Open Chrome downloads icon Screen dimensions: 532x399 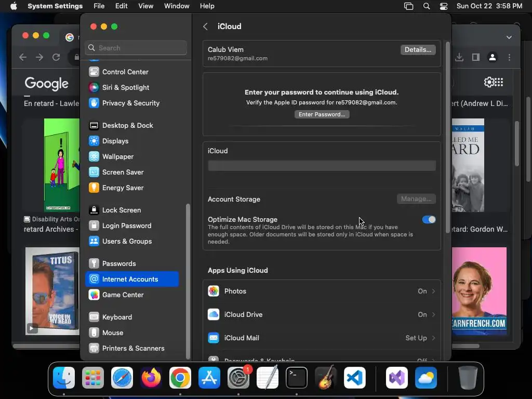459,57
